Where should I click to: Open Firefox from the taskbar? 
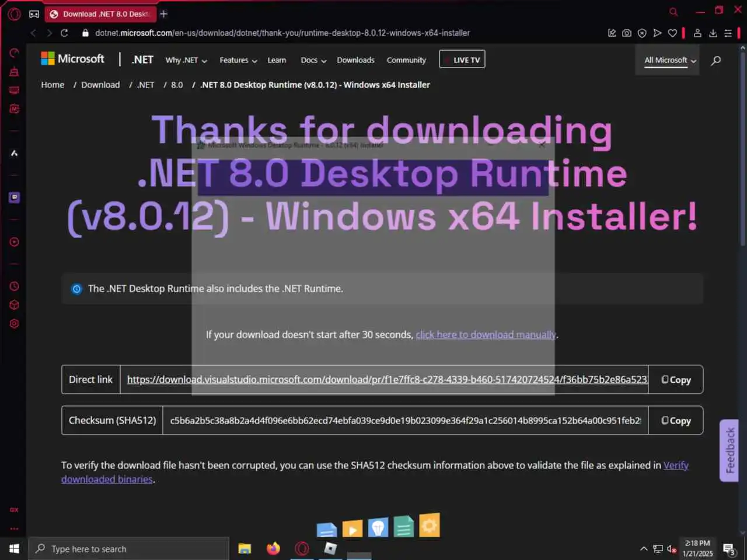click(x=273, y=549)
